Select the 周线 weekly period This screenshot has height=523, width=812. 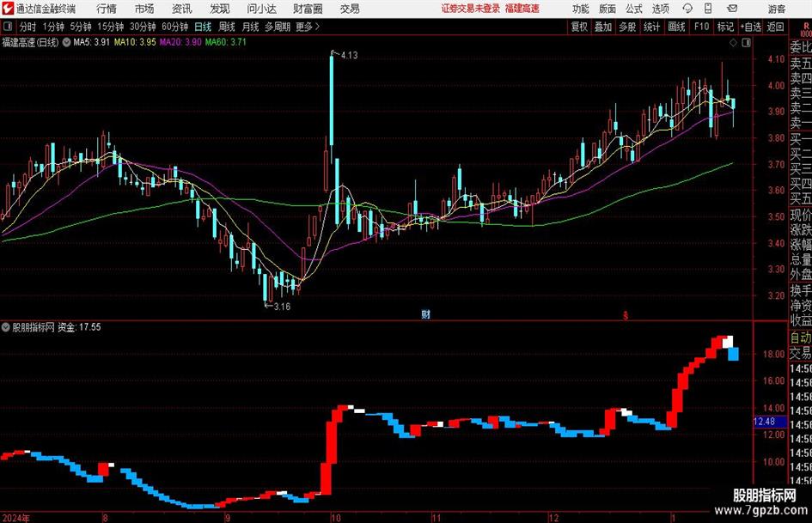(226, 27)
